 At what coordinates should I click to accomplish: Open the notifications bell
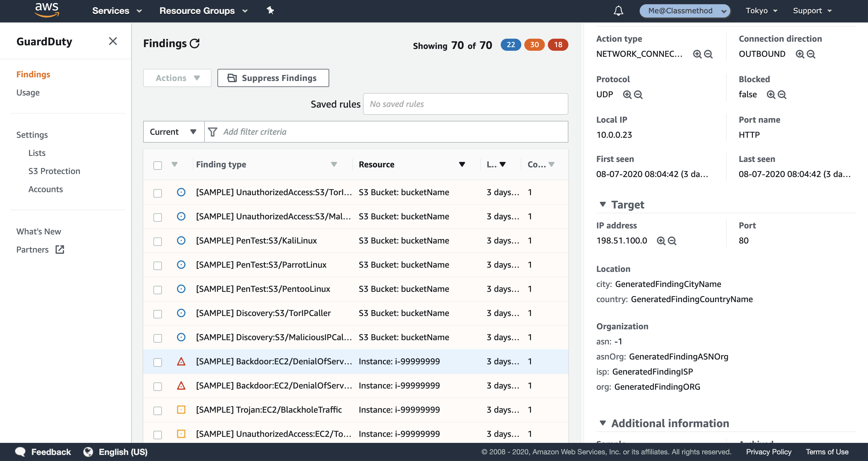pyautogui.click(x=618, y=11)
